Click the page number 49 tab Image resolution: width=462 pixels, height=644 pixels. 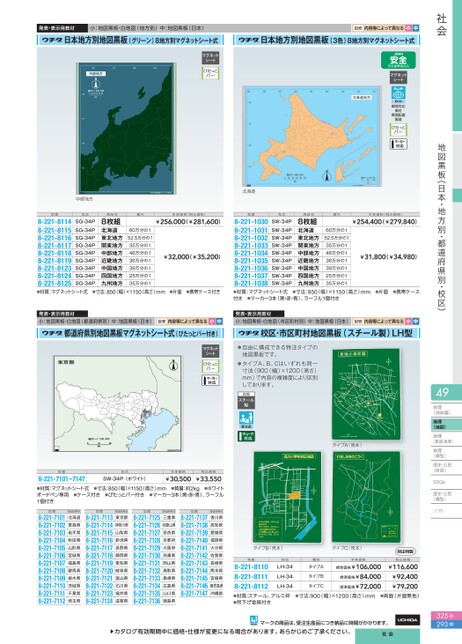[x=446, y=392]
